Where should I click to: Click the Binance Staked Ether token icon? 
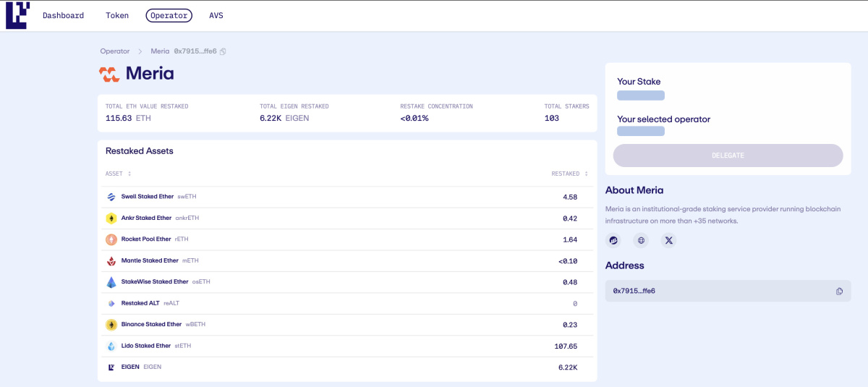[x=111, y=325]
